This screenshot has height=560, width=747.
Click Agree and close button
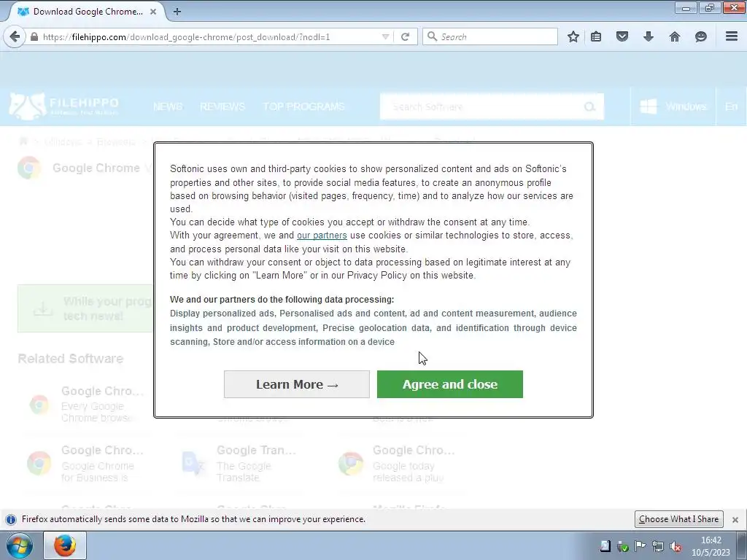click(x=449, y=384)
